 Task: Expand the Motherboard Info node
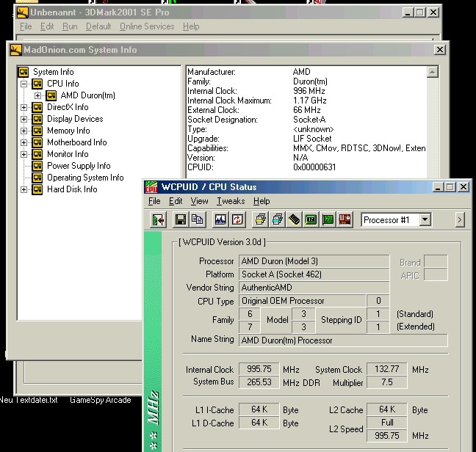pos(24,142)
